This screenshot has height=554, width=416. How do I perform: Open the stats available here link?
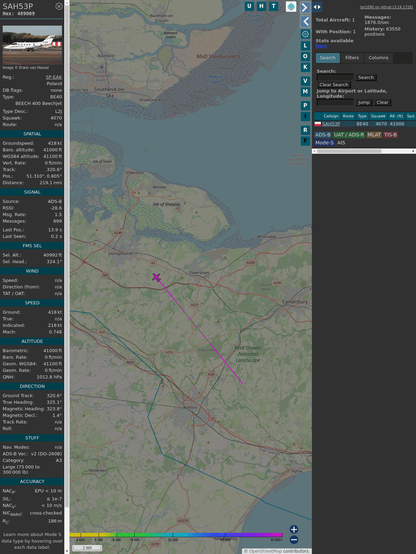321,46
